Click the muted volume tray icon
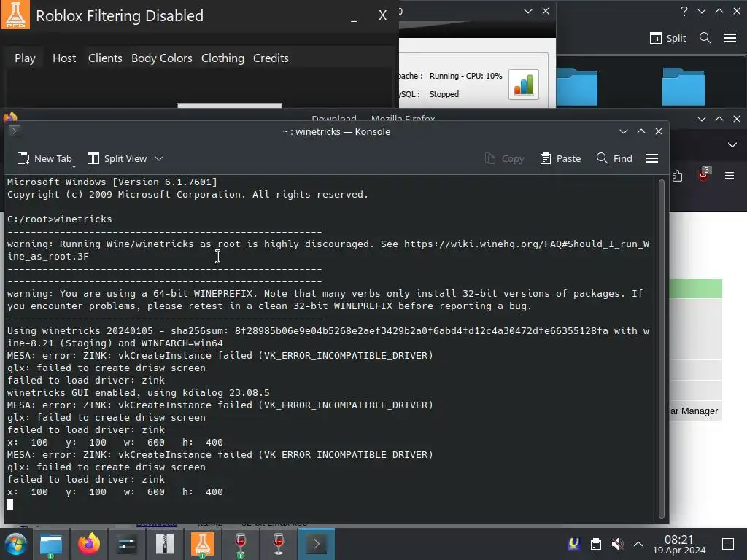Image resolution: width=747 pixels, height=560 pixels. pyautogui.click(x=617, y=544)
